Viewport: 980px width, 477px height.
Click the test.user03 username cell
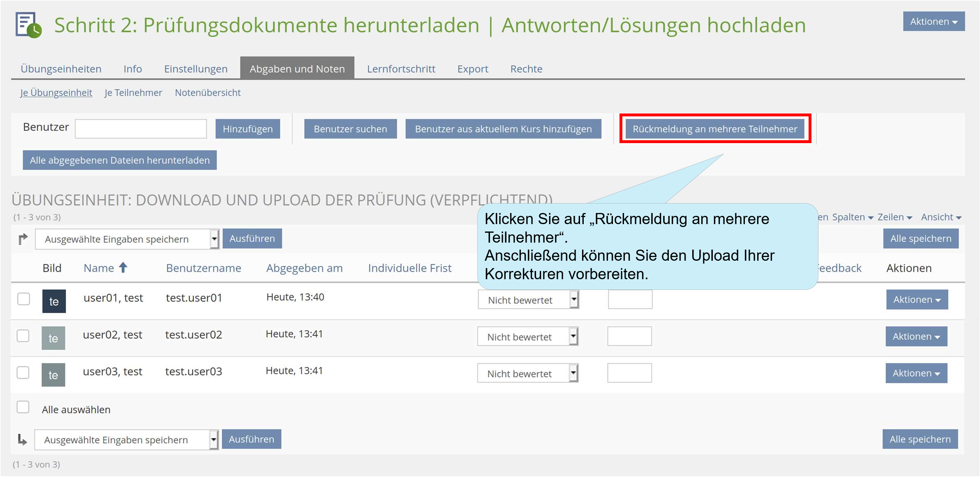click(194, 371)
